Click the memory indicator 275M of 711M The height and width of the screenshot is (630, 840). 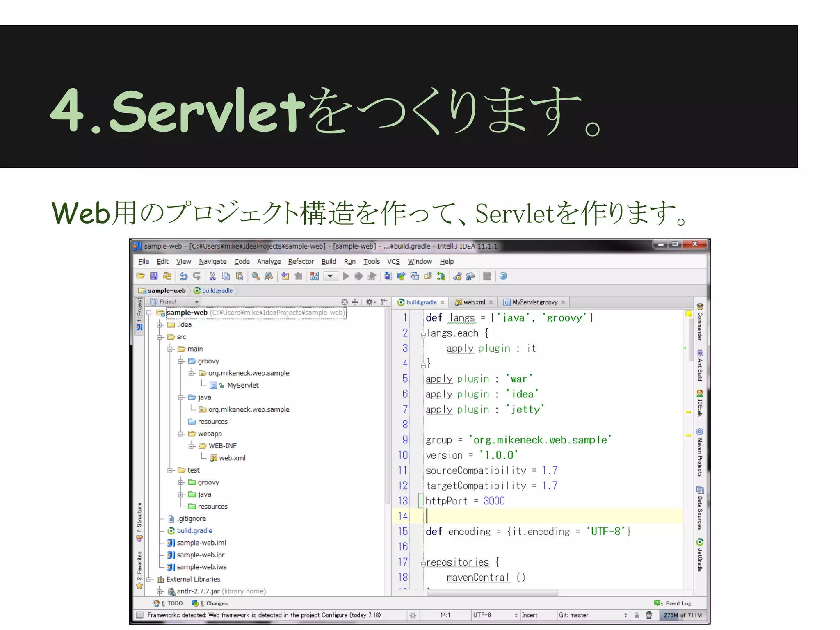(682, 615)
